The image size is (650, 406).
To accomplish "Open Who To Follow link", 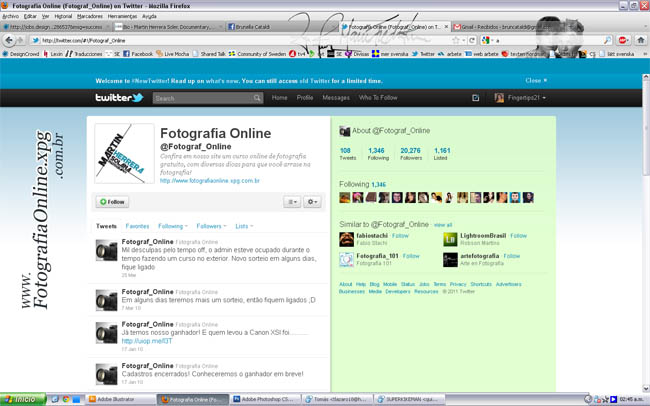I will 378,97.
